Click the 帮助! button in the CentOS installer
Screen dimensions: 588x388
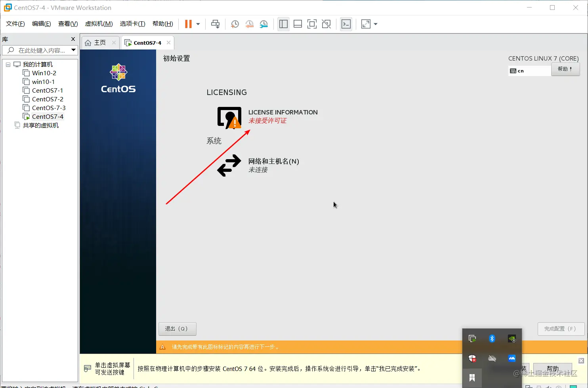pos(565,69)
